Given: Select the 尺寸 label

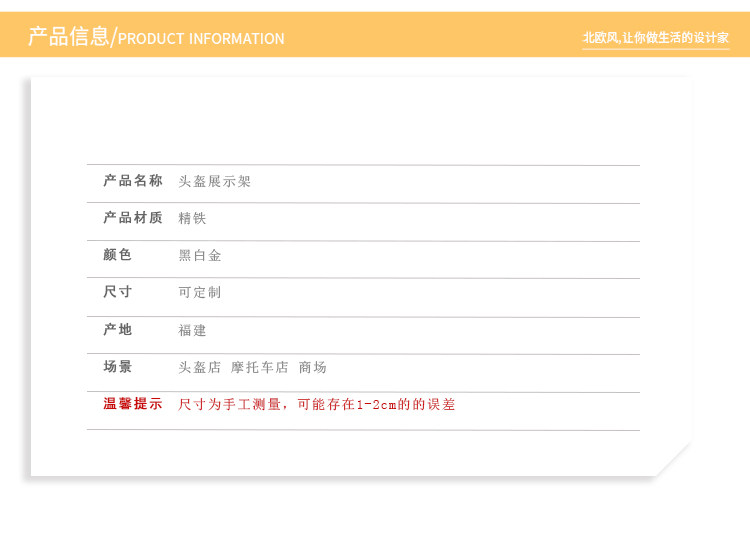Looking at the screenshot, I should pos(118,292).
